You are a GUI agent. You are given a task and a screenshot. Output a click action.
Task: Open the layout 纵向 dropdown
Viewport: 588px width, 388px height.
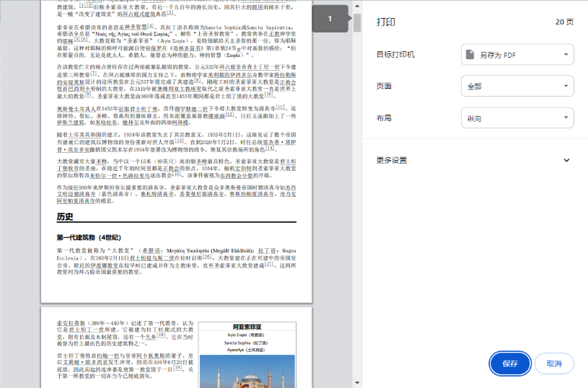[517, 118]
